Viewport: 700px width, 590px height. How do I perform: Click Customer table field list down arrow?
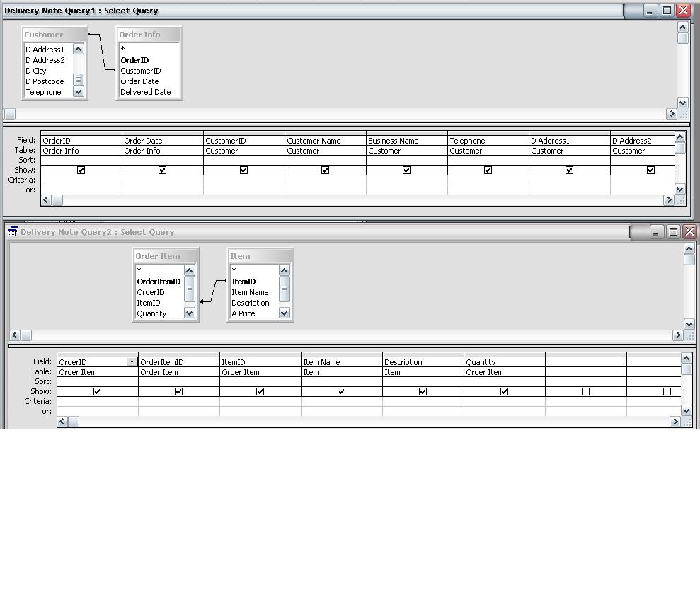[x=78, y=92]
